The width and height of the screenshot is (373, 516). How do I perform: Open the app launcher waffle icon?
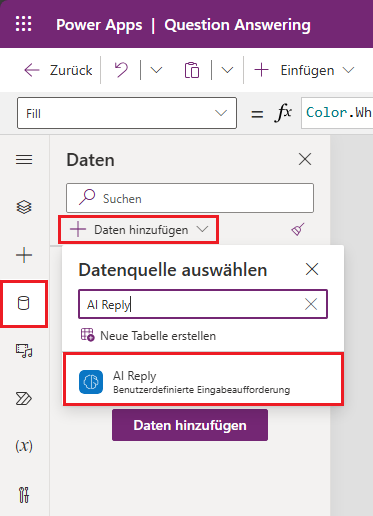coord(24,24)
